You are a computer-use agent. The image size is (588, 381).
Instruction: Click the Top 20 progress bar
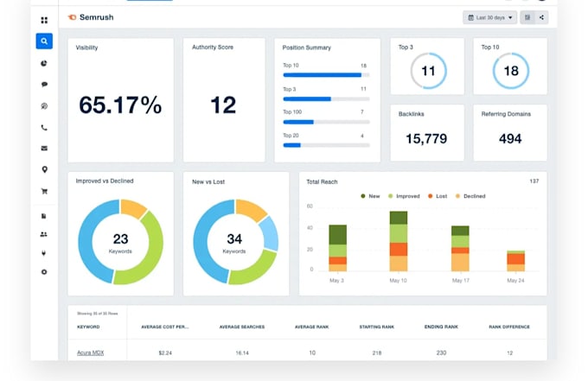[326, 145]
